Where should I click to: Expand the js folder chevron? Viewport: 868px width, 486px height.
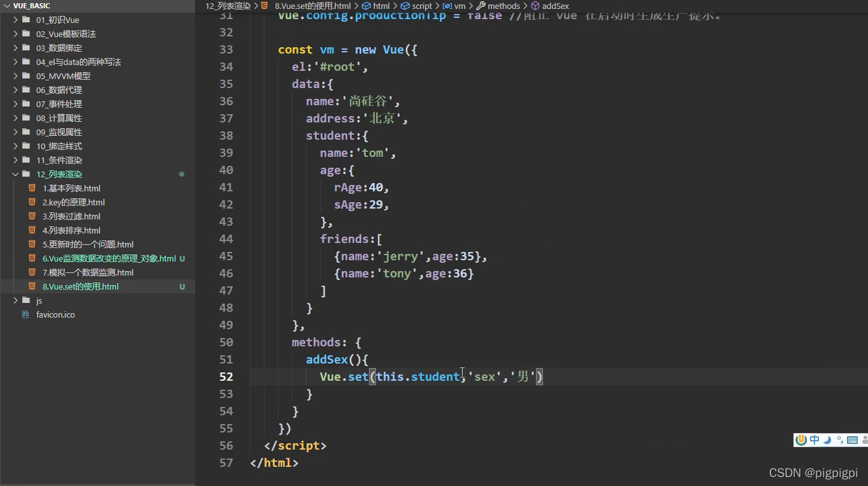tap(15, 300)
